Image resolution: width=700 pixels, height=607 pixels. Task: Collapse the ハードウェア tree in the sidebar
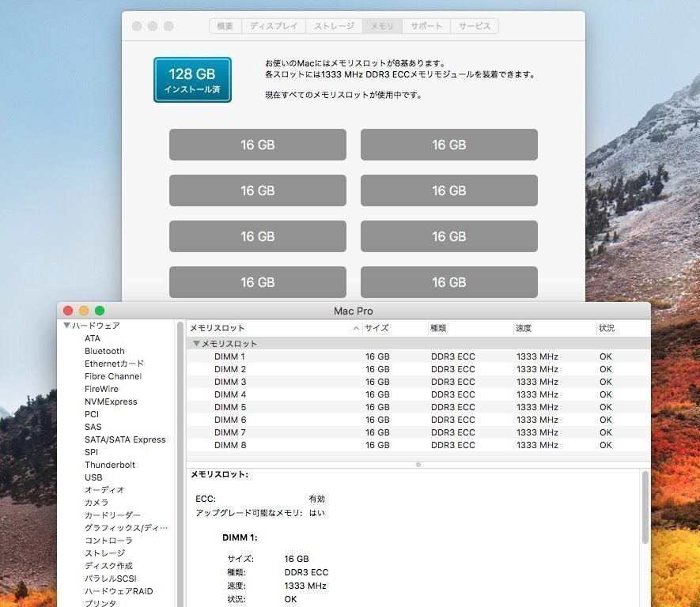tap(66, 325)
